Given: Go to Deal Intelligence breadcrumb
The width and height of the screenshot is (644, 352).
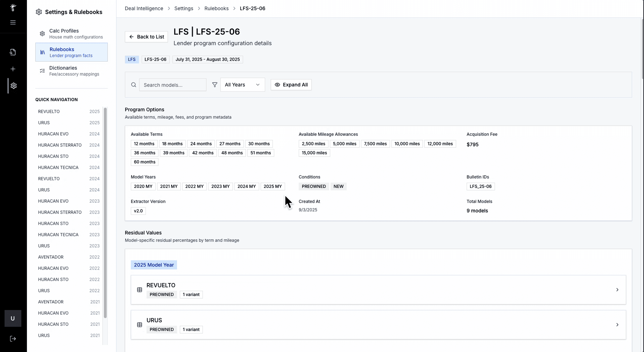Looking at the screenshot, I should point(144,8).
